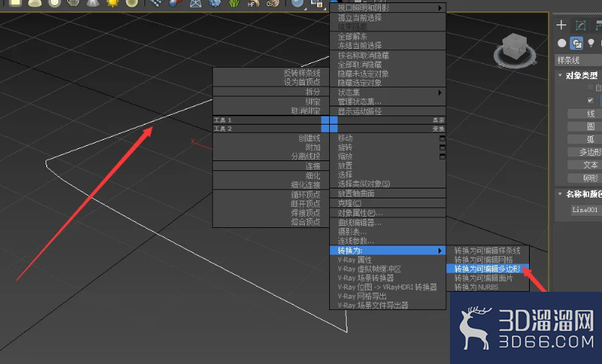Viewport: 602px width, 364px height.
Task: Collapse the 名称和颜色 rollout
Action: pos(559,194)
